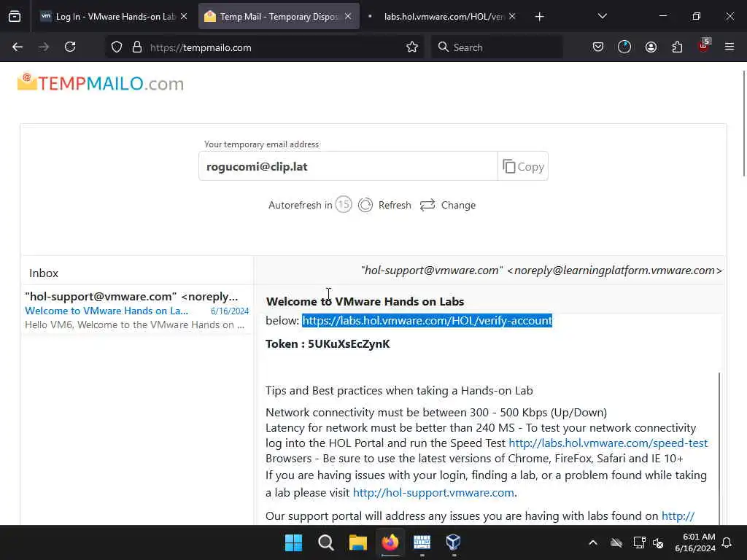Viewport: 747px width, 560px height.
Task: Open the taskbar clock and calendar
Action: point(695,542)
